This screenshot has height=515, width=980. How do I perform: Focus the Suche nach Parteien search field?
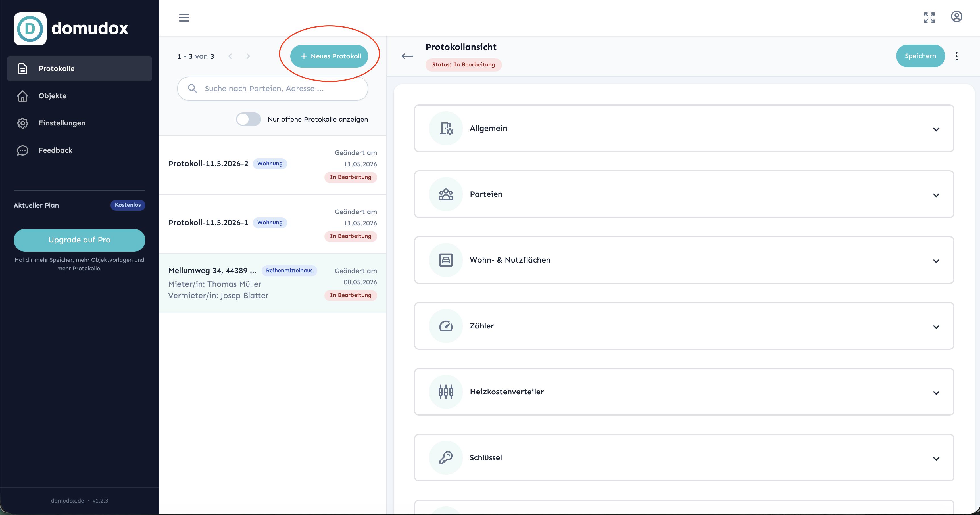(272, 89)
